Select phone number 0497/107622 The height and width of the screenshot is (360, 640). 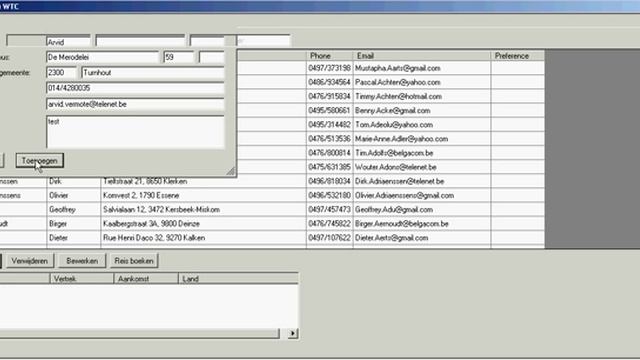(329, 238)
